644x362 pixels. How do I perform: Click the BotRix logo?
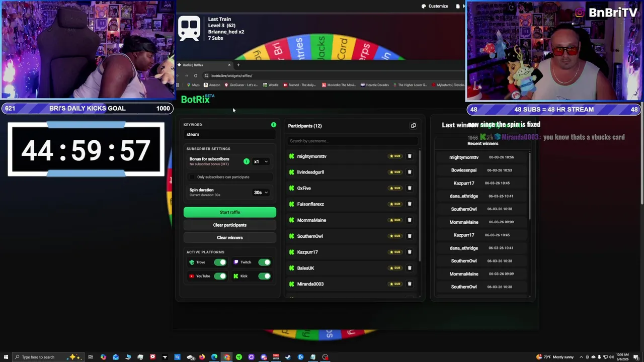pos(197,99)
